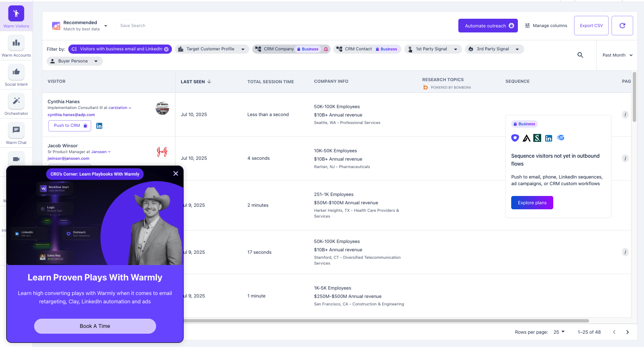The image size is (644, 347).
Task: Click Export CSV button
Action: (x=591, y=26)
